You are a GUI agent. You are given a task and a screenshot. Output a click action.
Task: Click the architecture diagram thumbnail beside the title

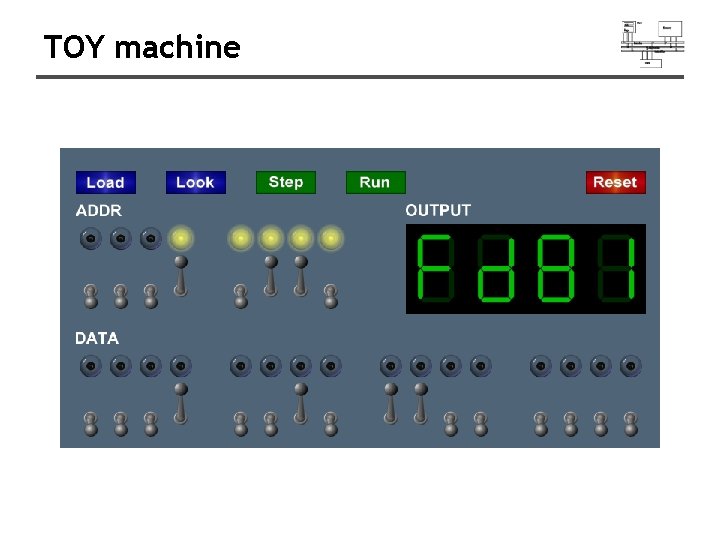(x=652, y=44)
